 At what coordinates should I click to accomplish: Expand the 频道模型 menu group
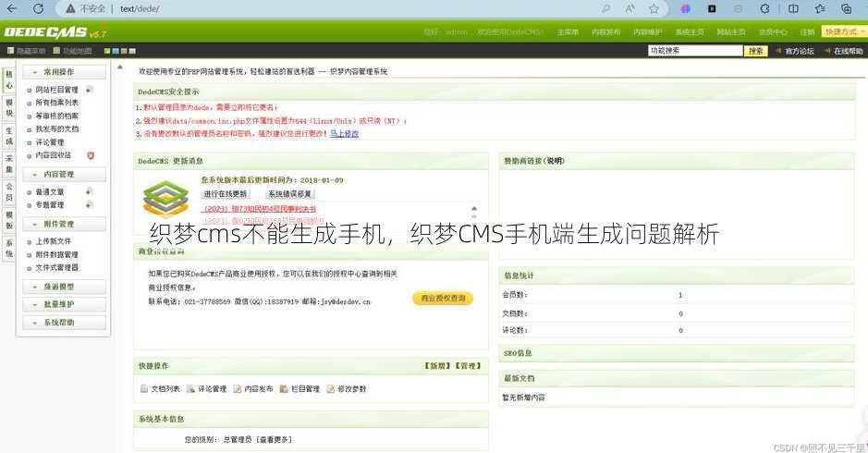[x=64, y=287]
